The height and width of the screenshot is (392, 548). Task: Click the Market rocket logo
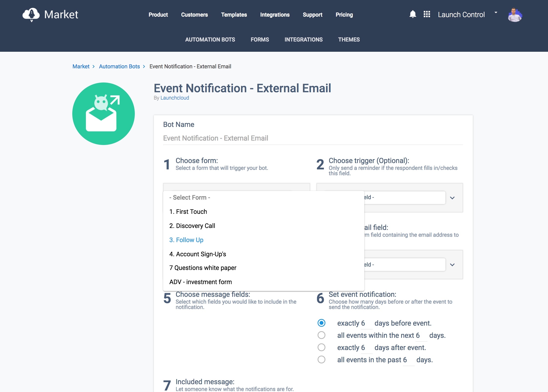pos(31,15)
